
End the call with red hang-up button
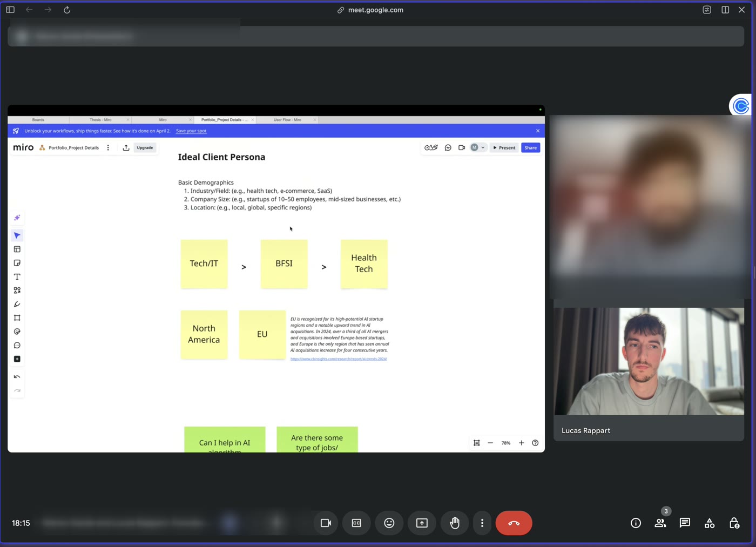tap(514, 523)
